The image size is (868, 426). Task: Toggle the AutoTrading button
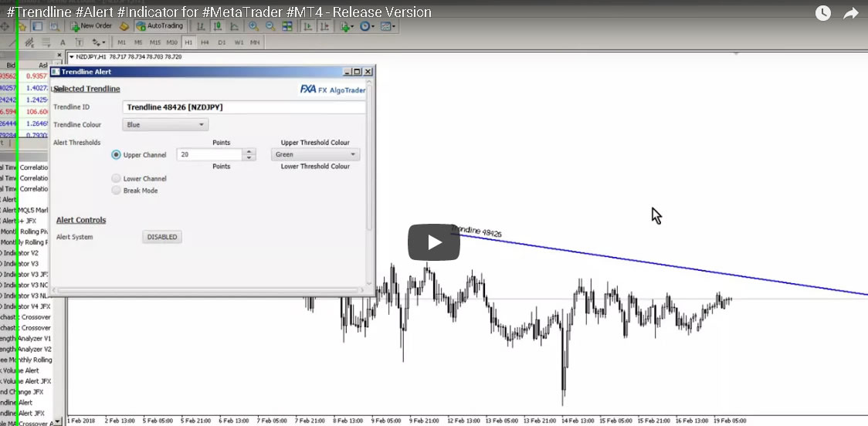click(x=161, y=26)
